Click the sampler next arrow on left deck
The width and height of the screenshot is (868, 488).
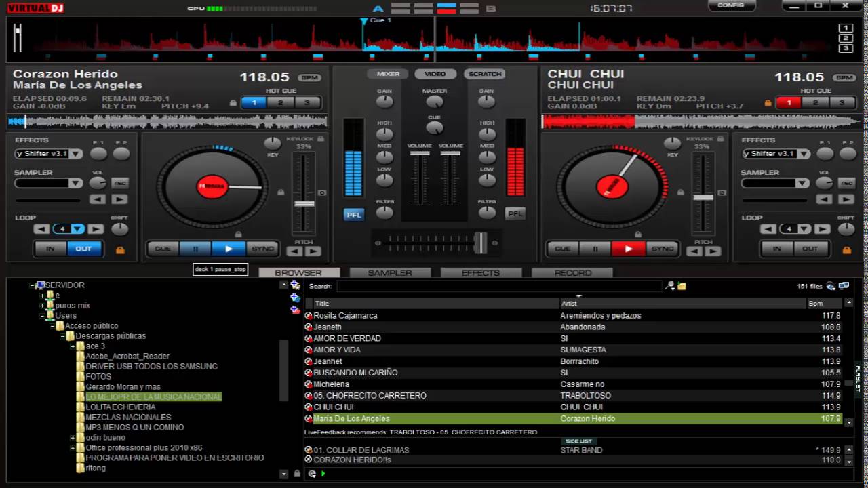point(119,199)
